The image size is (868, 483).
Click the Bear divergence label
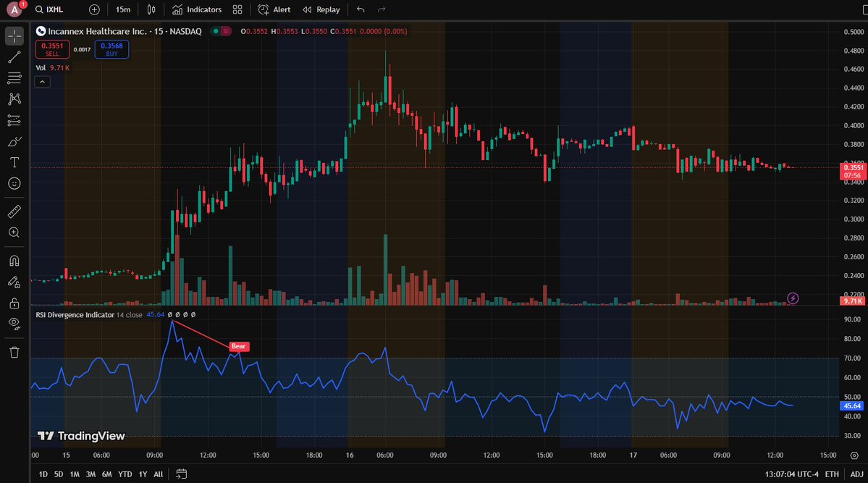(239, 346)
